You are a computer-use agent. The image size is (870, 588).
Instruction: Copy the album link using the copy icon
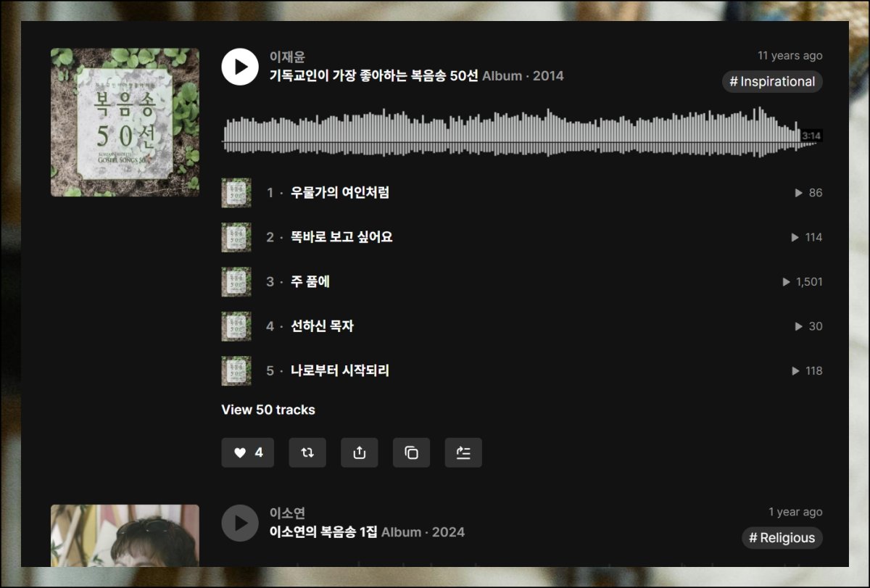click(411, 452)
